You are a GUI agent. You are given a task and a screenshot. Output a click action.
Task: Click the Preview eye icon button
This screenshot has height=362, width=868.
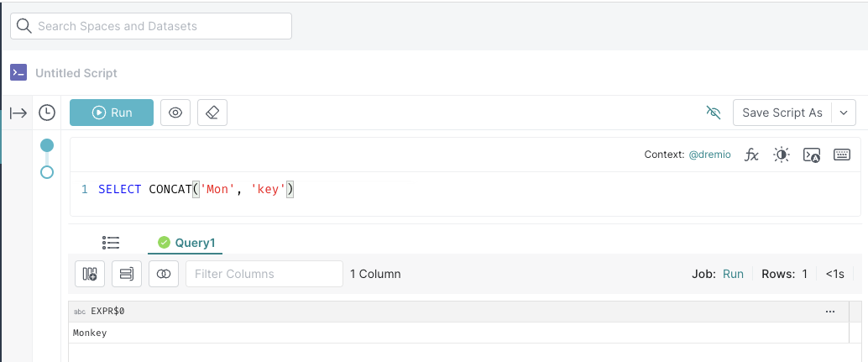click(x=175, y=113)
